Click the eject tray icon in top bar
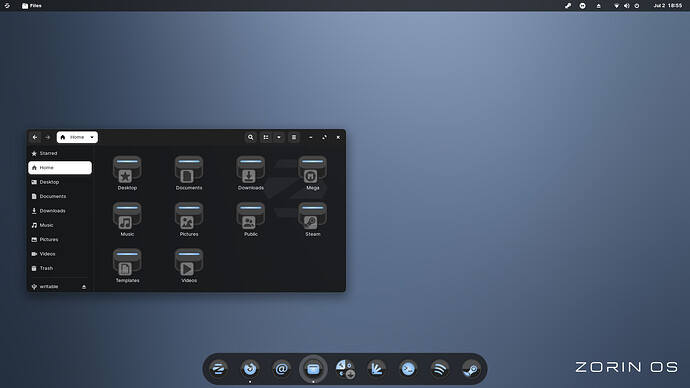Viewport: 690px width, 388px height. tap(598, 6)
